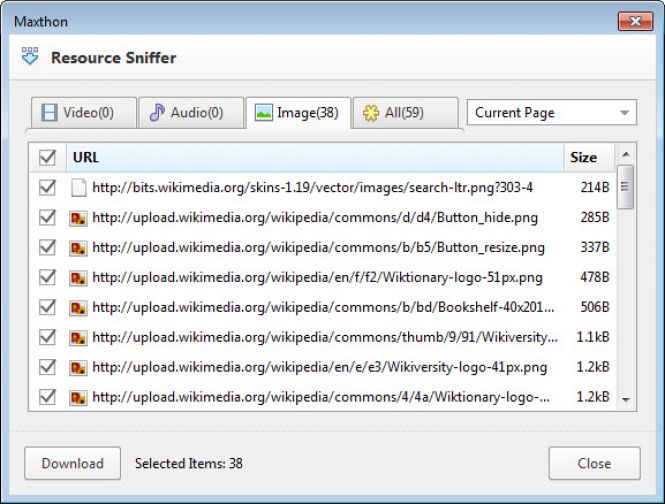
Task: Sort the list by the Size column header
Action: 589,157
